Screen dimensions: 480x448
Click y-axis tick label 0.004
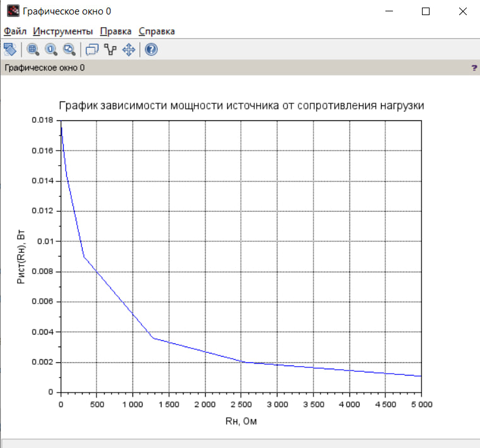coord(42,332)
